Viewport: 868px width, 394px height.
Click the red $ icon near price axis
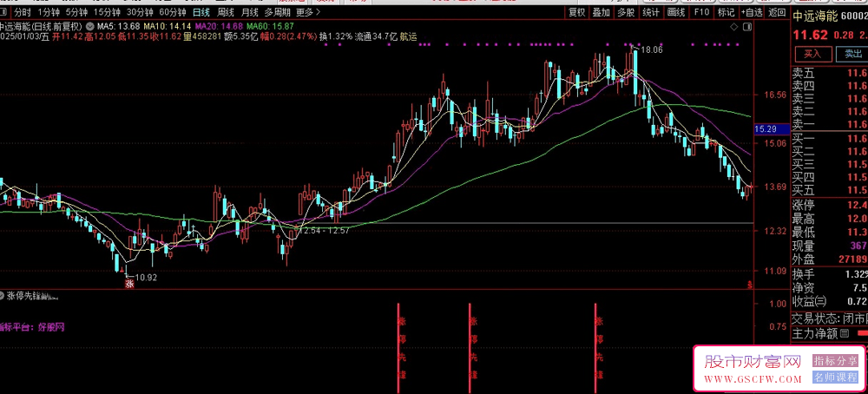750,285
